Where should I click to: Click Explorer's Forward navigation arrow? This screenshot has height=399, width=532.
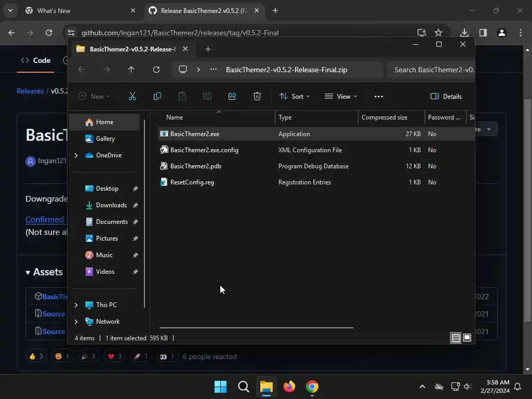[106, 70]
